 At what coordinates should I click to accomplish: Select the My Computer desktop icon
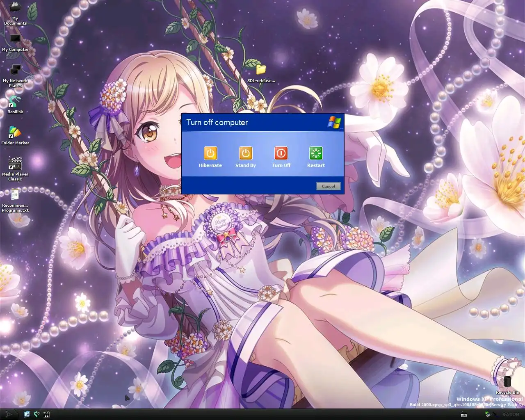point(15,43)
